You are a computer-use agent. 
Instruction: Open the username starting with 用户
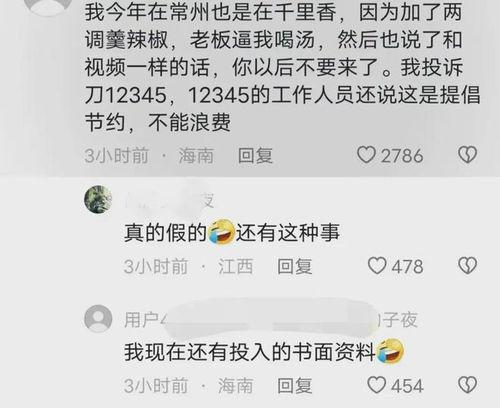(271, 320)
